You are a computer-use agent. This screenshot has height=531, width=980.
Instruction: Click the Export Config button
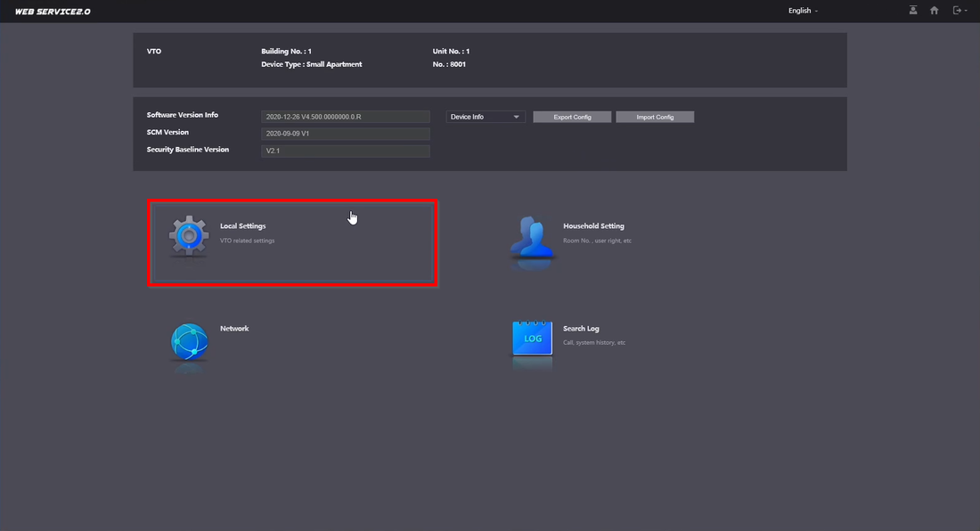(x=572, y=117)
